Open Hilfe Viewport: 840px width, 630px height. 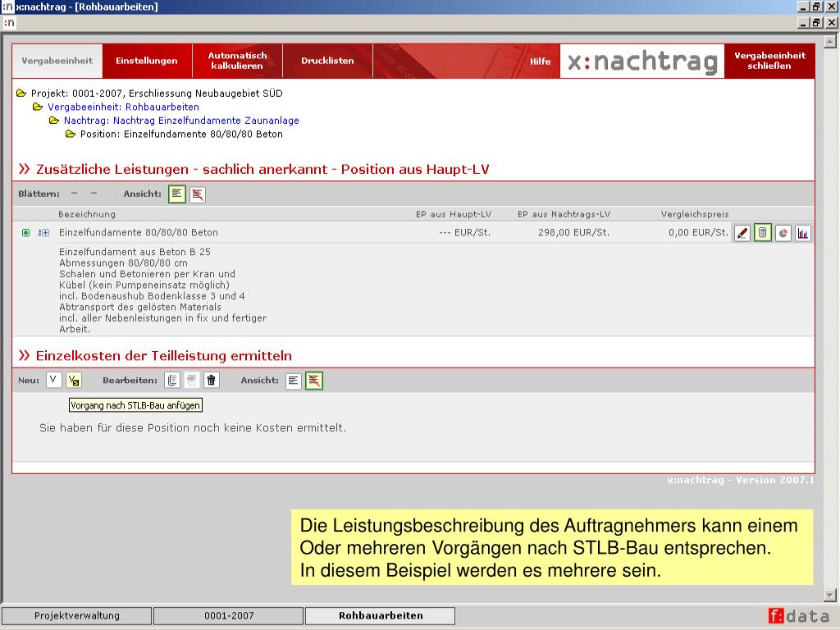pos(540,62)
